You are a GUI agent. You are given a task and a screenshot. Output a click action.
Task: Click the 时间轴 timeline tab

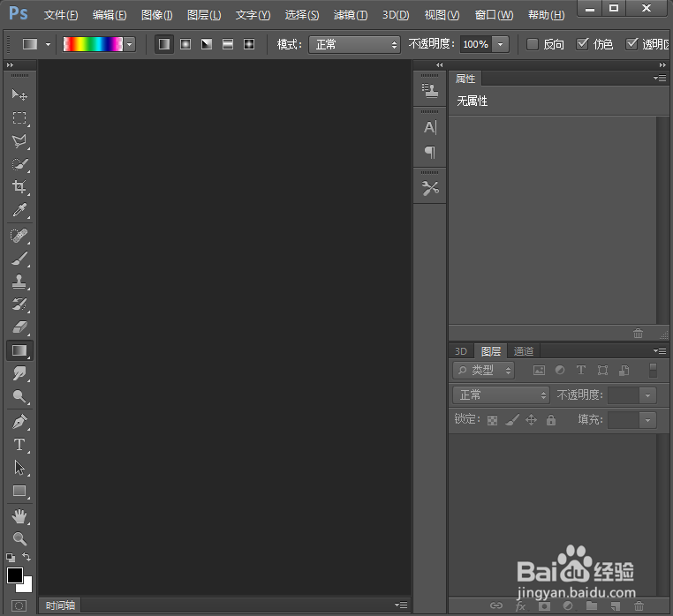tap(60, 605)
